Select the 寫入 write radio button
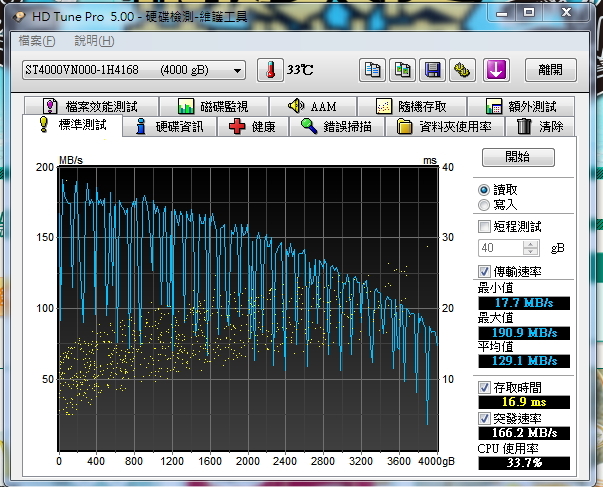 pyautogui.click(x=485, y=204)
